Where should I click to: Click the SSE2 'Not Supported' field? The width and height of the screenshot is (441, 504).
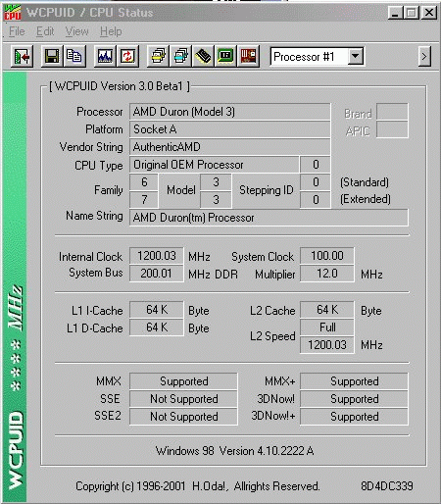pos(183,417)
